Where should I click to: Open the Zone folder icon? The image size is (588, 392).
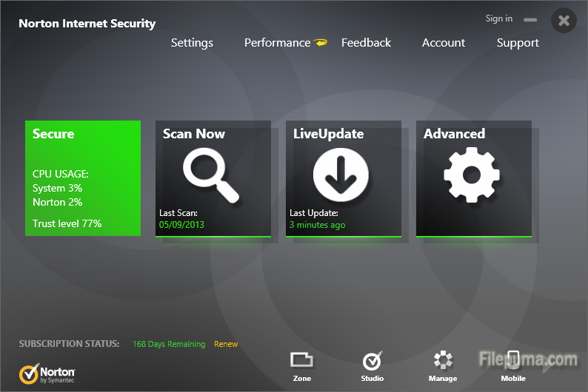click(x=301, y=361)
